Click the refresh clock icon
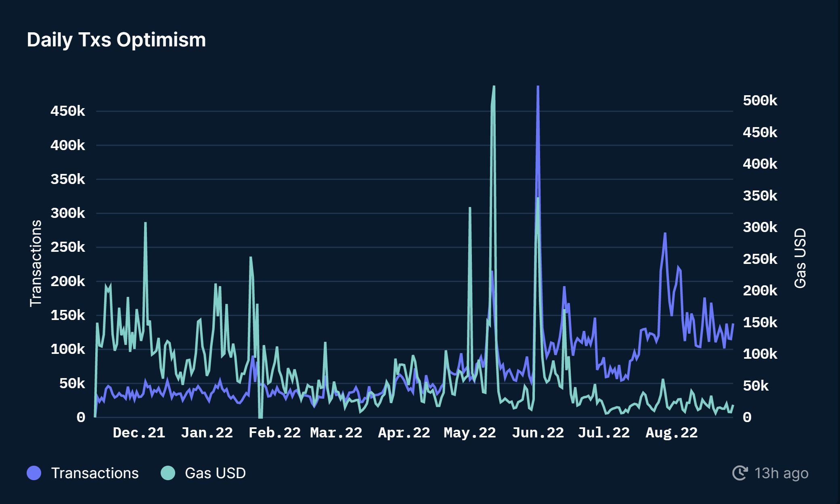 click(740, 473)
